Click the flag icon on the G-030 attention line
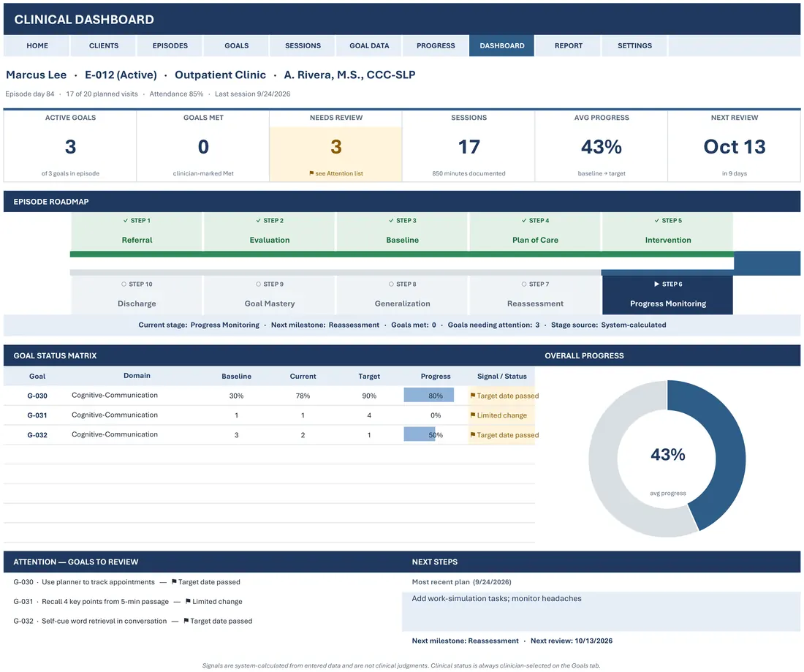Screen dimensions: 804x672 [174, 582]
